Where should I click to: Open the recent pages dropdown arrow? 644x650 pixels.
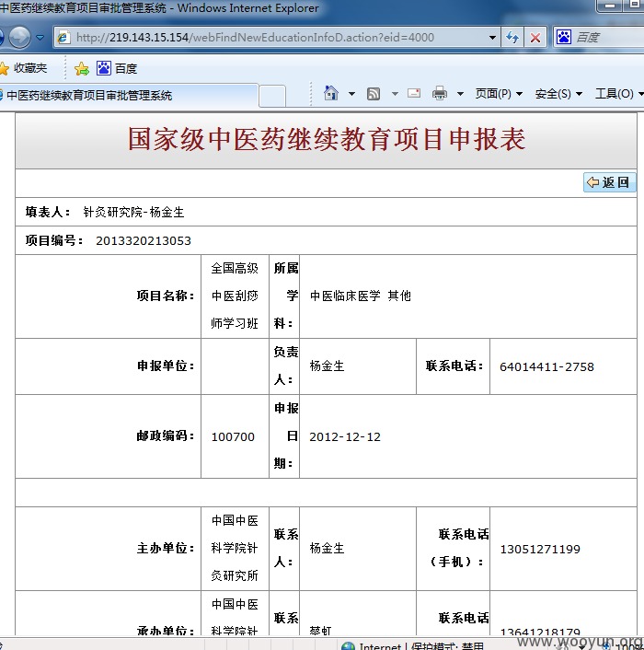(40, 38)
